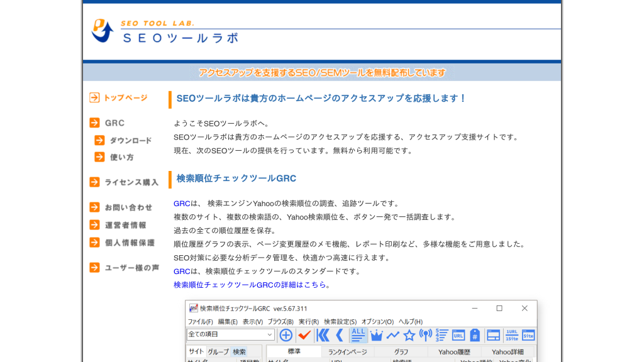
Task: Open the ファイル(F) menu
Action: point(201,322)
